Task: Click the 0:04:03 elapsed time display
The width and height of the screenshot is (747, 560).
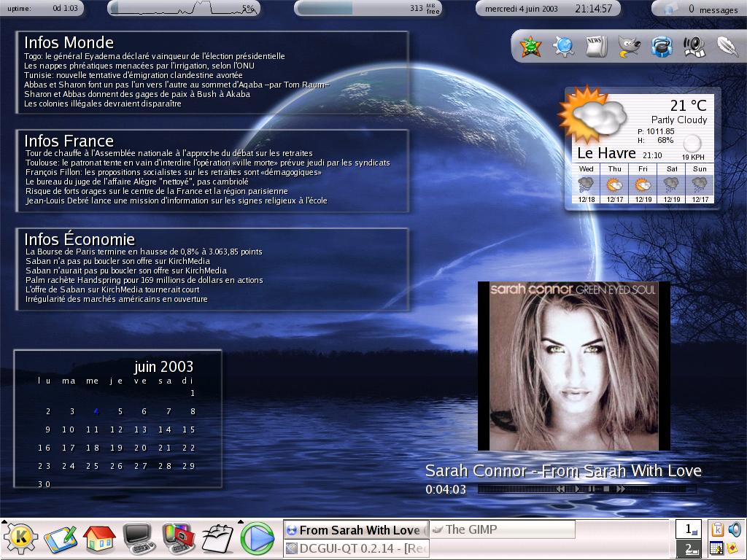Action: click(x=446, y=489)
